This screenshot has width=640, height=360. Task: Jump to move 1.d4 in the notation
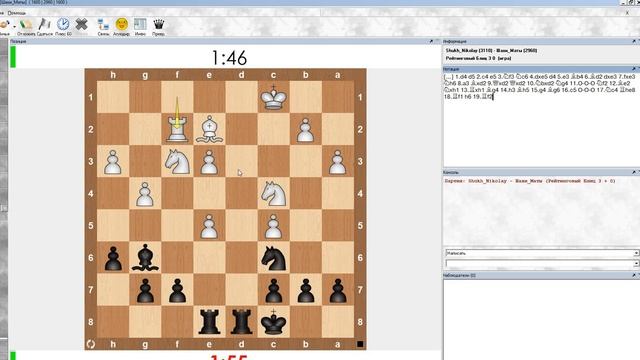coord(461,77)
